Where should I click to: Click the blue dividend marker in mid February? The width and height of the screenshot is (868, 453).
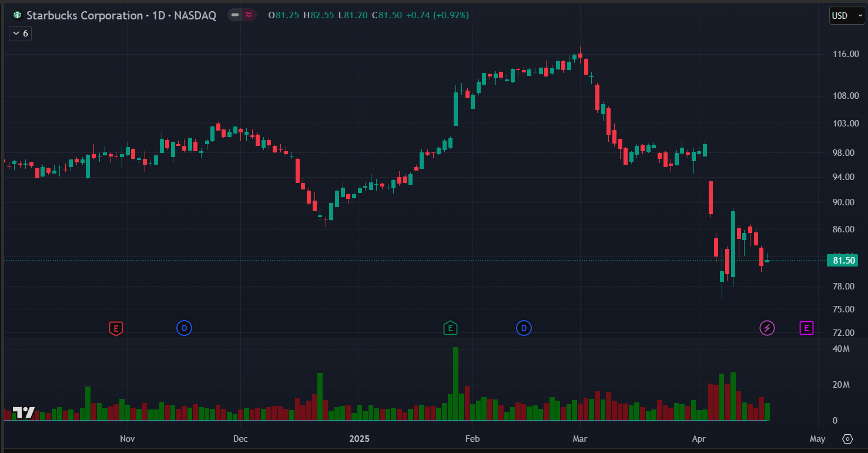point(524,328)
